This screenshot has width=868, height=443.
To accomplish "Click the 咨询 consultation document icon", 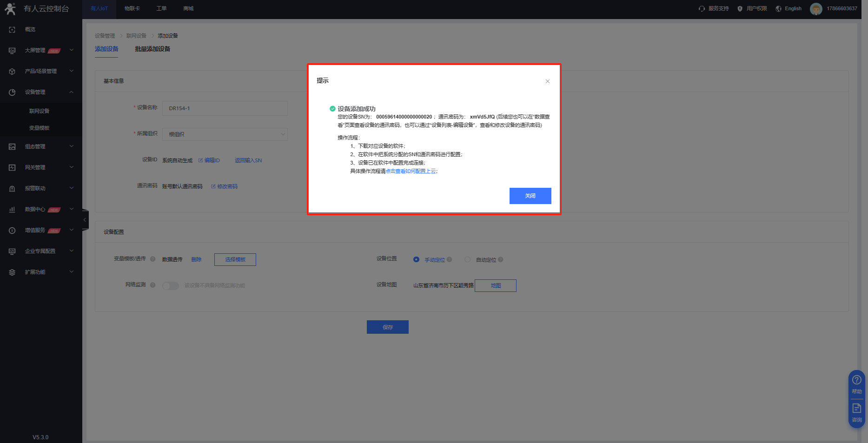I will click(856, 409).
